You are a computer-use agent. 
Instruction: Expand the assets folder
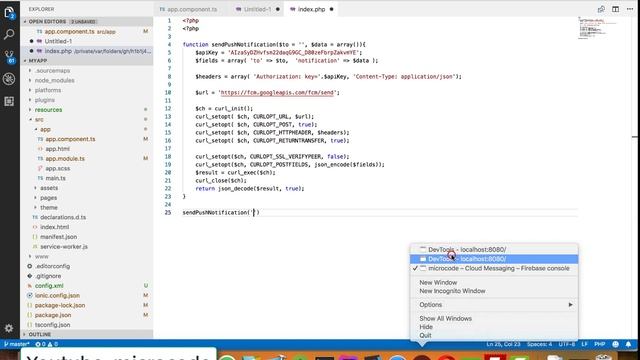[x=49, y=188]
